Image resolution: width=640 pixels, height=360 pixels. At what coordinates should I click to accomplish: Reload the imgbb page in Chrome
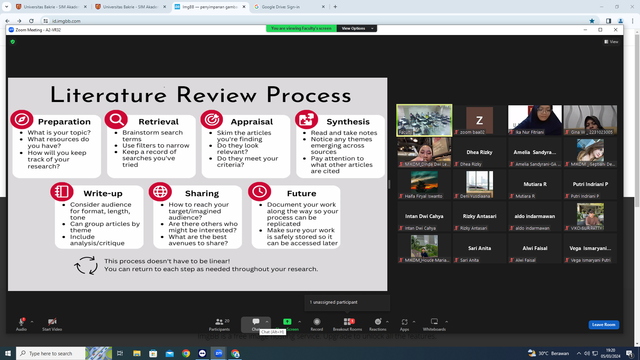click(31, 21)
